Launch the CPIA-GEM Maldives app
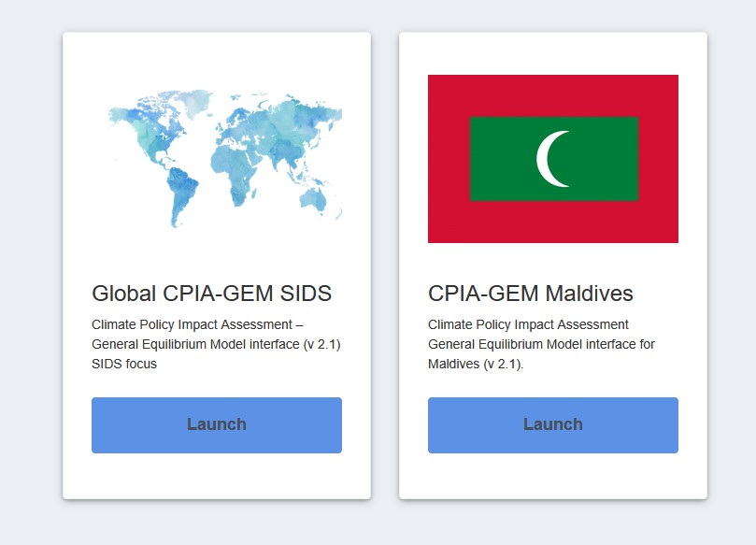Image resolution: width=756 pixels, height=545 pixels. tap(552, 424)
